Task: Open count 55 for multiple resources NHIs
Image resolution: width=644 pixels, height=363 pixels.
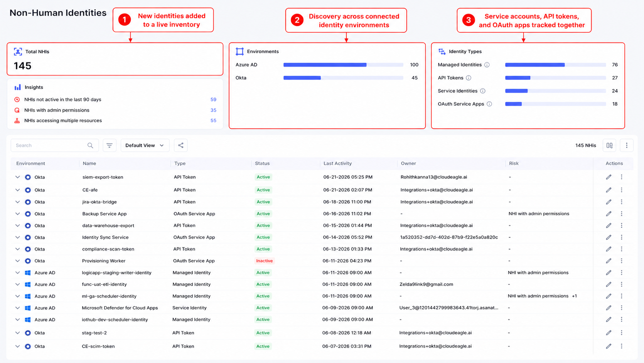Action: coord(213,121)
